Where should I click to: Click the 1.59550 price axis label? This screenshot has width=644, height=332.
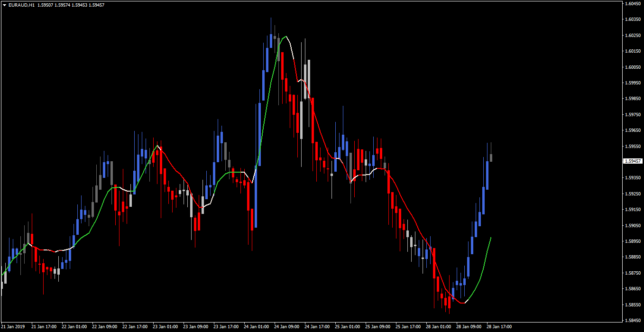point(632,146)
